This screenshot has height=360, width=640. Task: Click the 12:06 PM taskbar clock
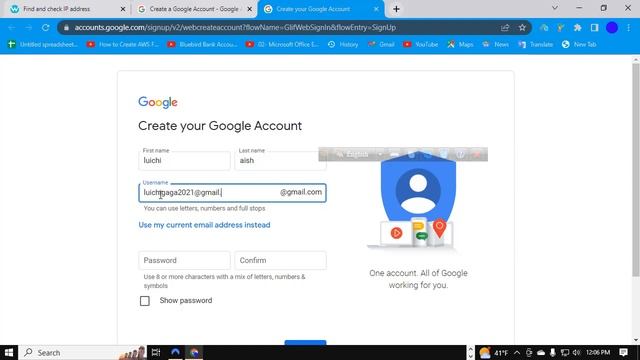coord(598,353)
